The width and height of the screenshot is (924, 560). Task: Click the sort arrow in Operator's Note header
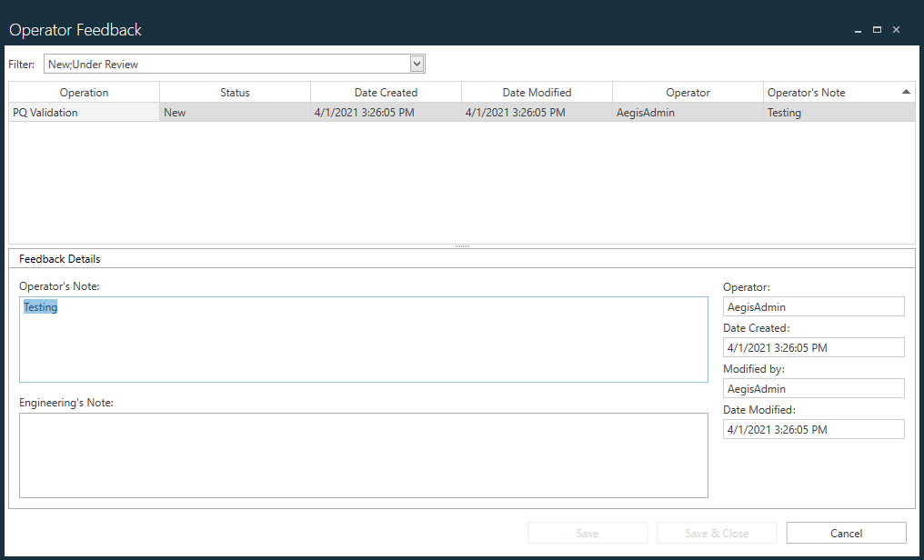[906, 92]
